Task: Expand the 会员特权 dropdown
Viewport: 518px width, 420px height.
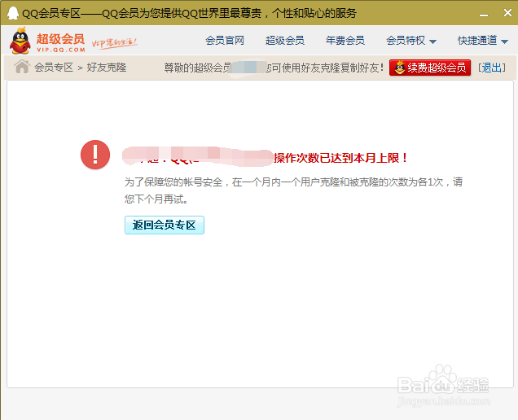Action: pos(411,41)
